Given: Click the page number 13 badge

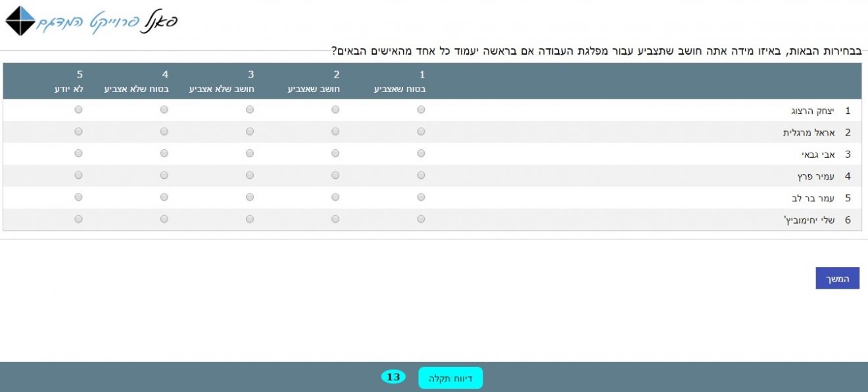Looking at the screenshot, I should coord(393,377).
